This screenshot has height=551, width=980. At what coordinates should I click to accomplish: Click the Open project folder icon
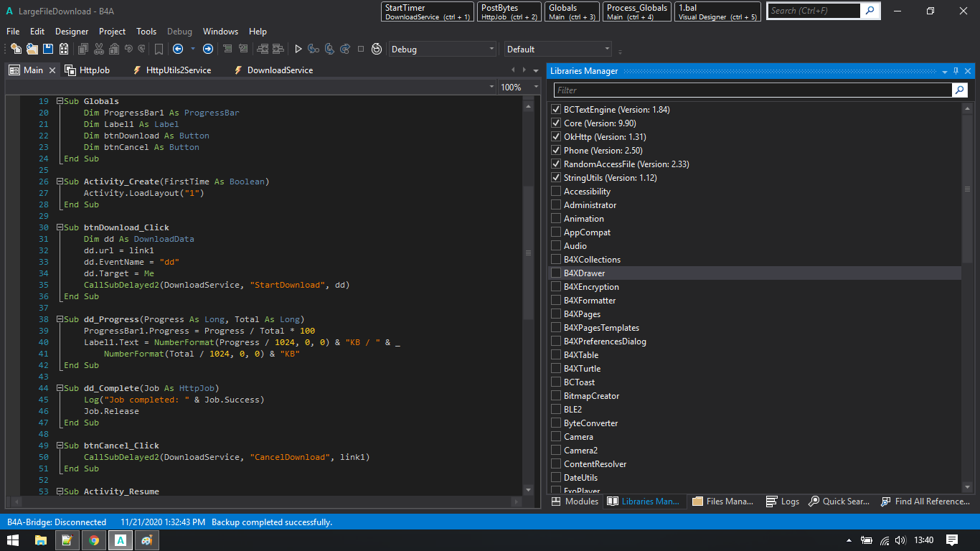click(32, 49)
